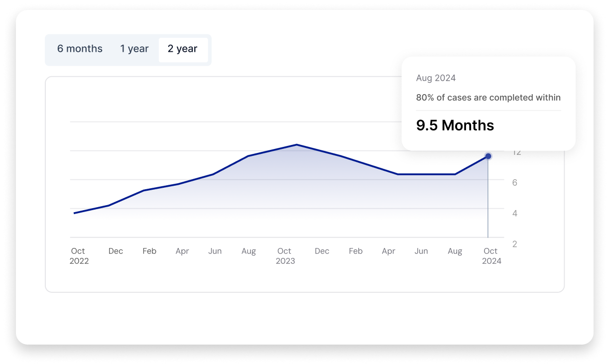Image resolution: width=607 pixels, height=364 pixels.
Task: Click the Aug 2023 axis label
Action: click(x=249, y=251)
